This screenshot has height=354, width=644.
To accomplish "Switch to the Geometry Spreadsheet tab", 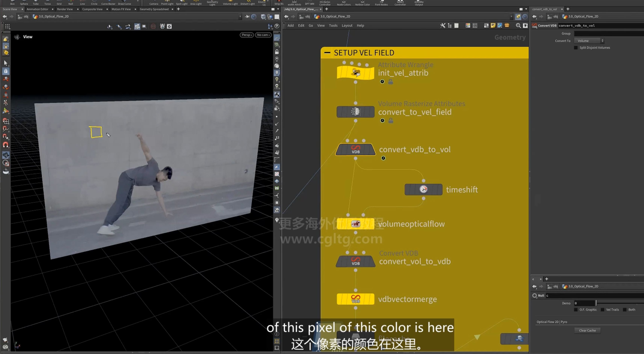I will (x=154, y=9).
